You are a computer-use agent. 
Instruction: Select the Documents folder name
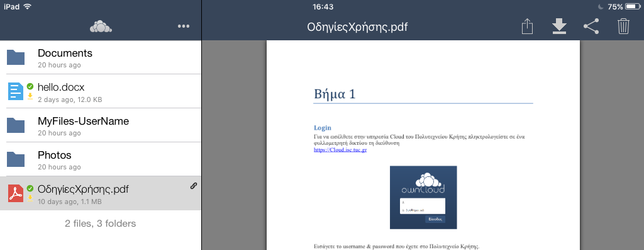[x=65, y=53]
